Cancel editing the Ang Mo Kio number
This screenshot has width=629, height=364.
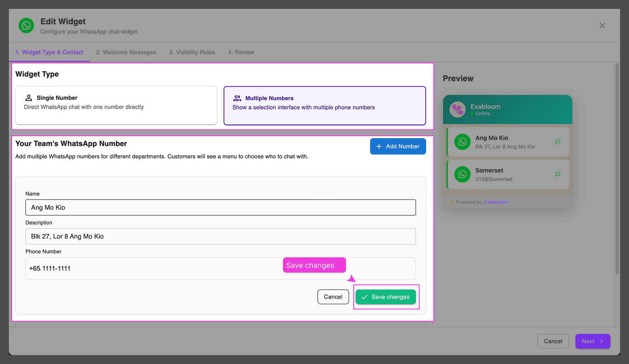pos(333,297)
